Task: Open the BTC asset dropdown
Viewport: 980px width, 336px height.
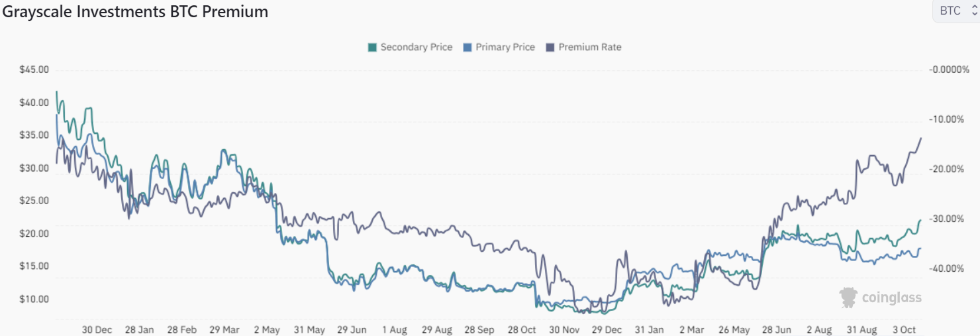Action: pos(951,11)
